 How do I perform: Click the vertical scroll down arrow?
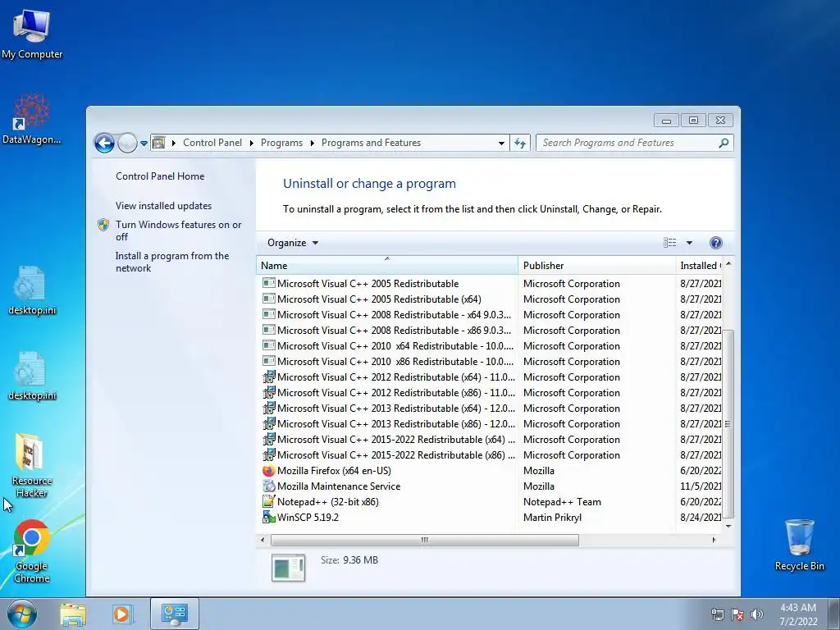(x=728, y=526)
